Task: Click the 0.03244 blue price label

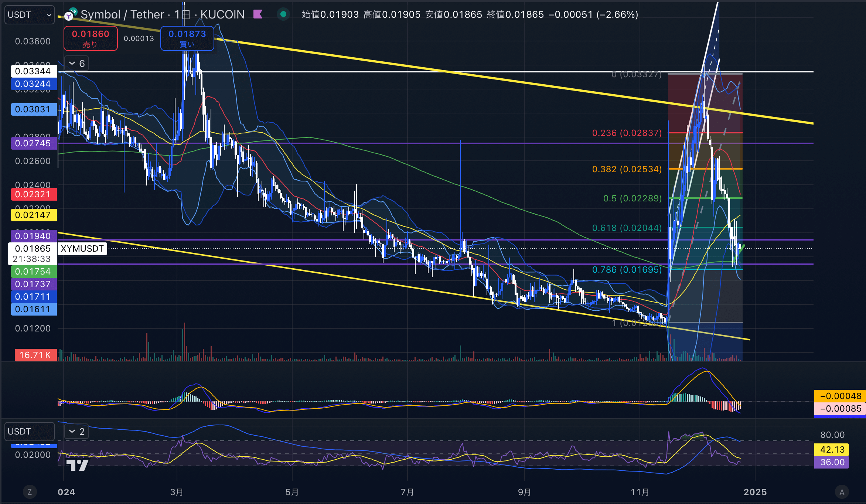Action: tap(34, 84)
